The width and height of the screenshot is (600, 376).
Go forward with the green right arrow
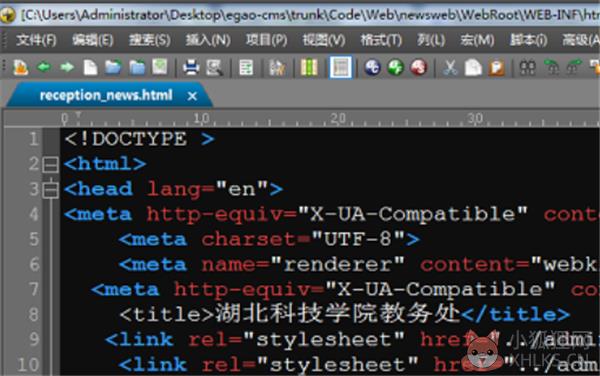pyautogui.click(x=67, y=68)
